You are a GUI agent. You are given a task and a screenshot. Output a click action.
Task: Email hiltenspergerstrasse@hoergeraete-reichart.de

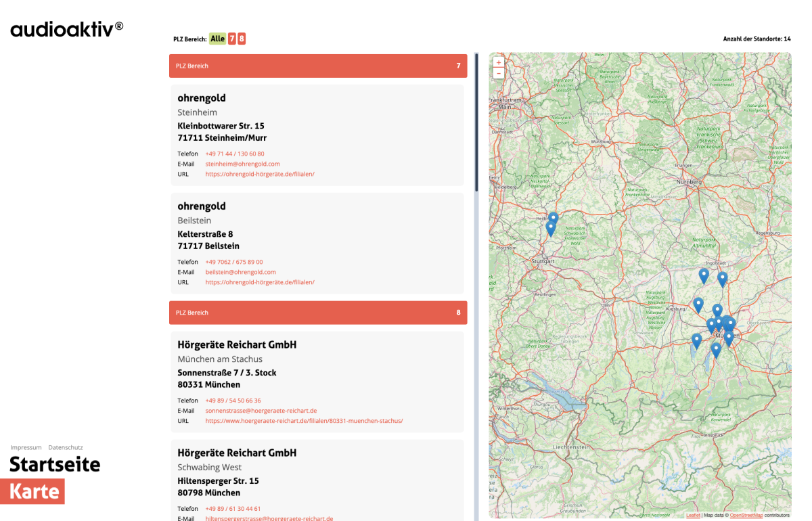click(x=269, y=518)
